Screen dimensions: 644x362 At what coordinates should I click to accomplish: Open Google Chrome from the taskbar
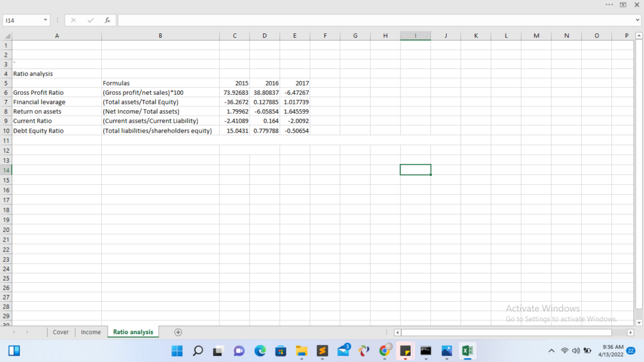coord(384,351)
